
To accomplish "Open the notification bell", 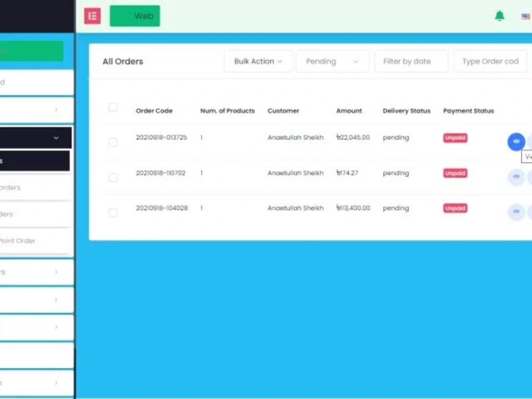I will [500, 16].
